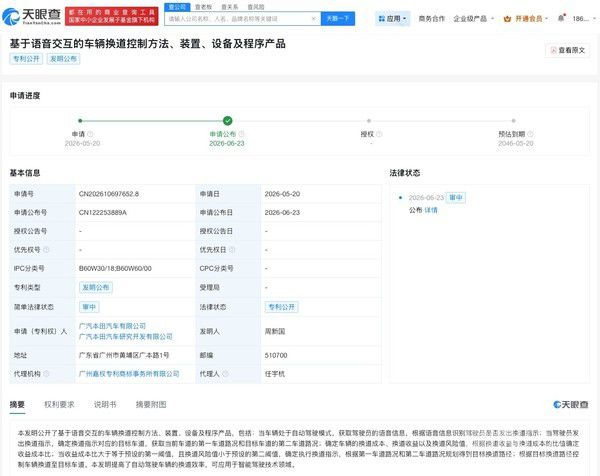Click the info icon beside 代理人
The width and height of the screenshot is (600, 476).
click(225, 373)
